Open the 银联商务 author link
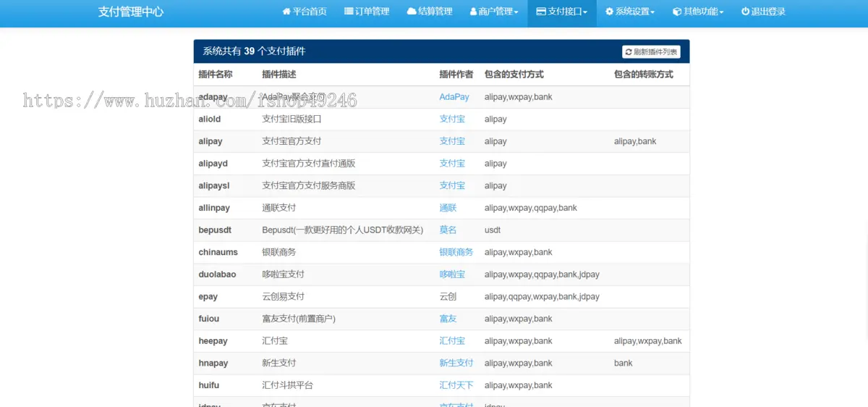This screenshot has width=868, height=407. [456, 252]
